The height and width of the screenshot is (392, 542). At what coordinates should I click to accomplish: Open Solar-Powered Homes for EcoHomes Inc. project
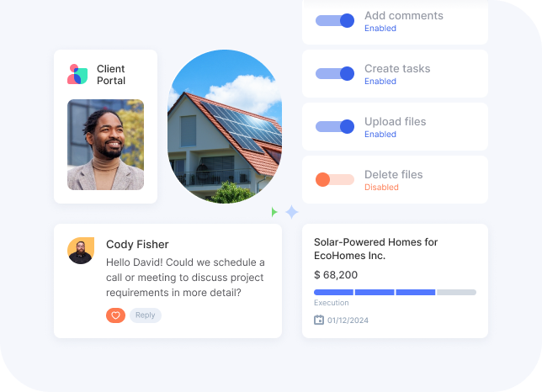point(375,249)
